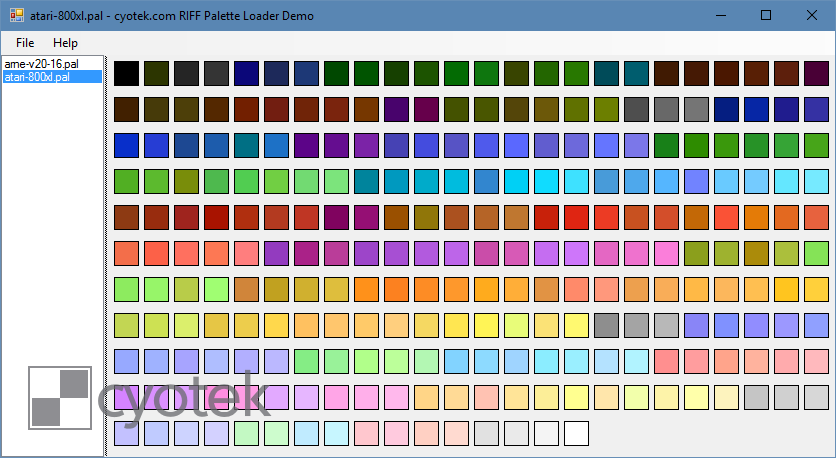Select the light pink swatch ending the ninth row
This screenshot has height=458, width=836.
816,361
